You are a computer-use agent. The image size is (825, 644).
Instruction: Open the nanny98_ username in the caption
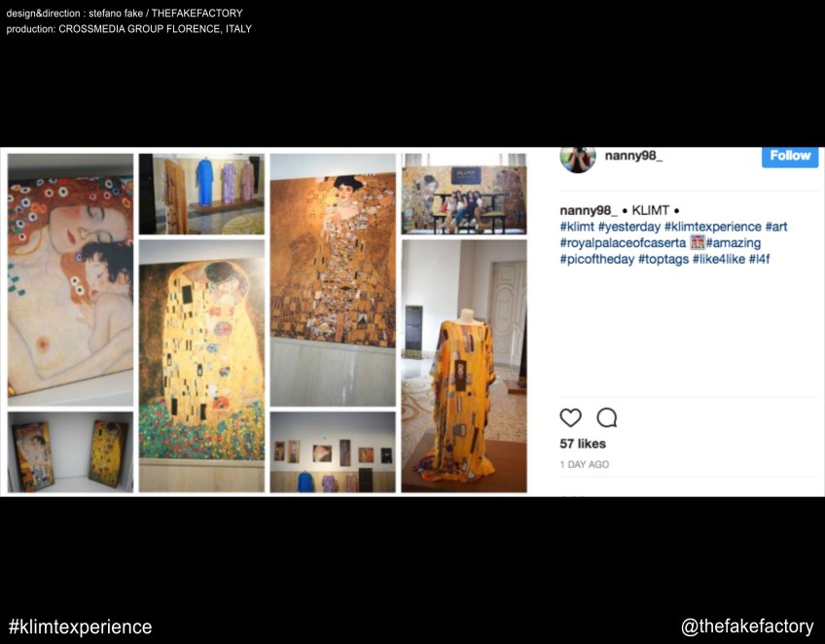pos(589,210)
